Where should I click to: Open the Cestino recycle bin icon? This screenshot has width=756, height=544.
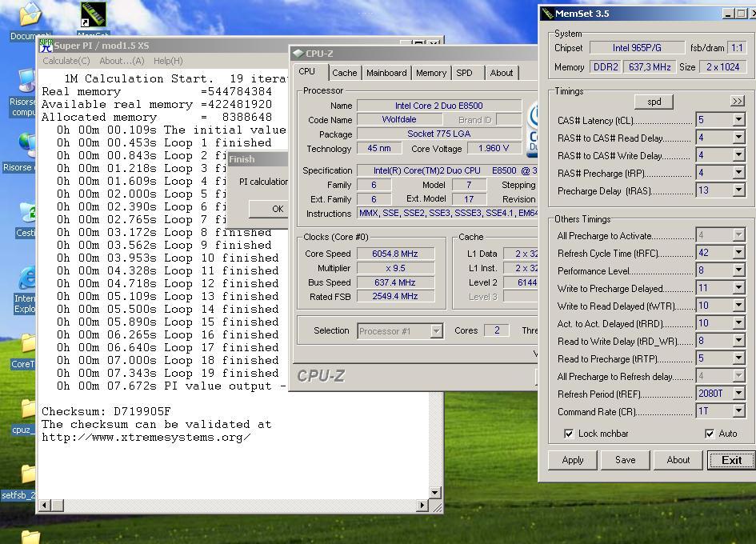coord(27,218)
